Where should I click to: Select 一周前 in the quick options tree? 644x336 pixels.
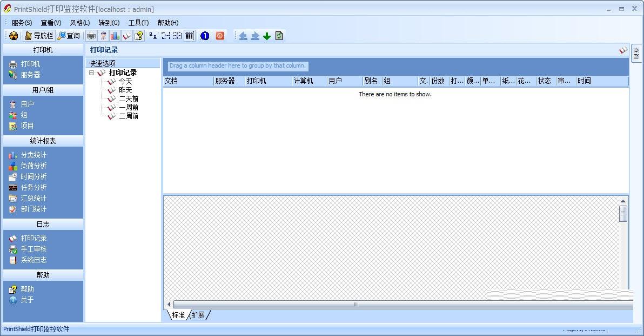(129, 107)
